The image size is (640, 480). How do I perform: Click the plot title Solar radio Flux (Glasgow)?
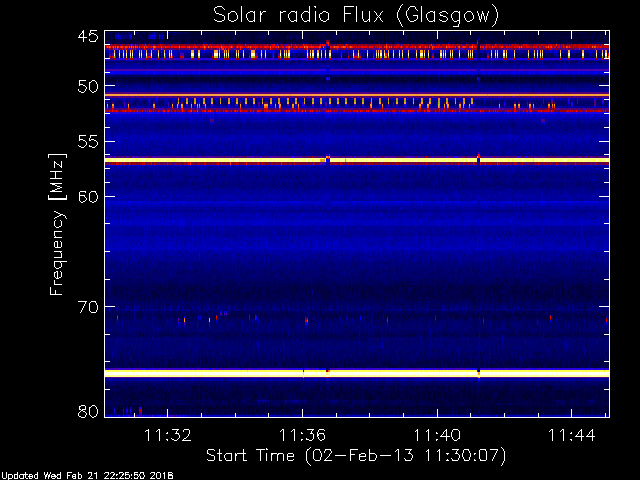[x=356, y=16]
